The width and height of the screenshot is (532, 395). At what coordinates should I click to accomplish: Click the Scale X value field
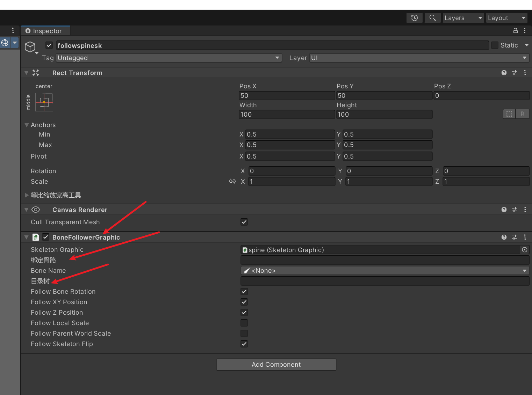click(292, 182)
